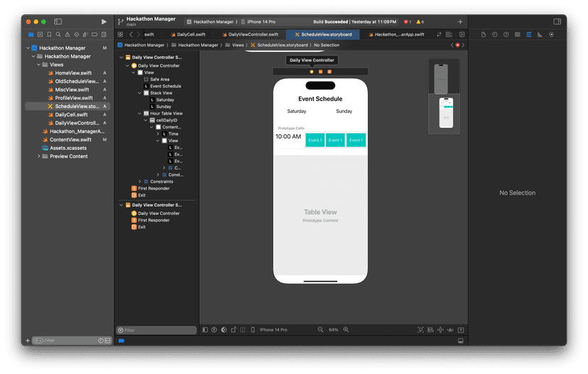This screenshot has height=374, width=588.
Task: Toggle the right inspector panel
Action: 557,22
